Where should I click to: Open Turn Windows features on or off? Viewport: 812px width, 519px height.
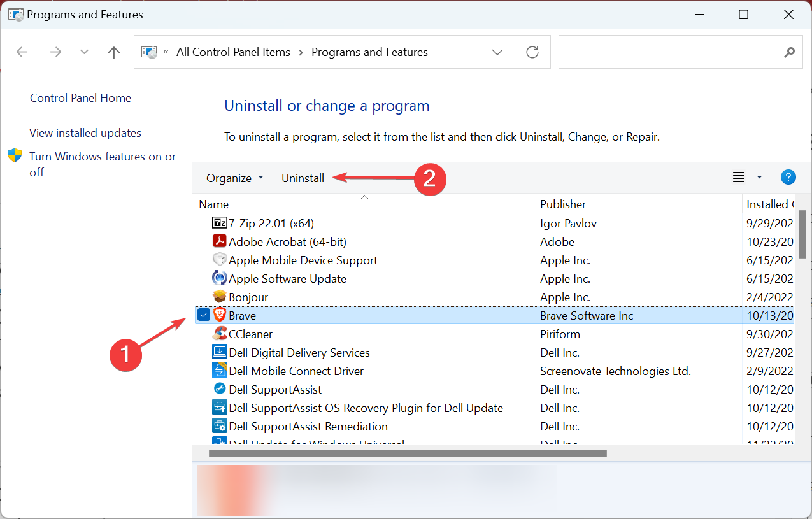(x=103, y=164)
